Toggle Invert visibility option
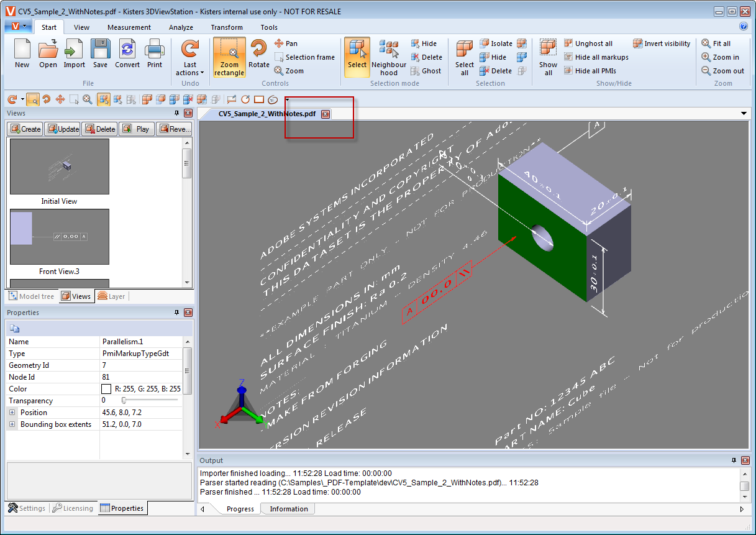This screenshot has height=535, width=756. 662,43
